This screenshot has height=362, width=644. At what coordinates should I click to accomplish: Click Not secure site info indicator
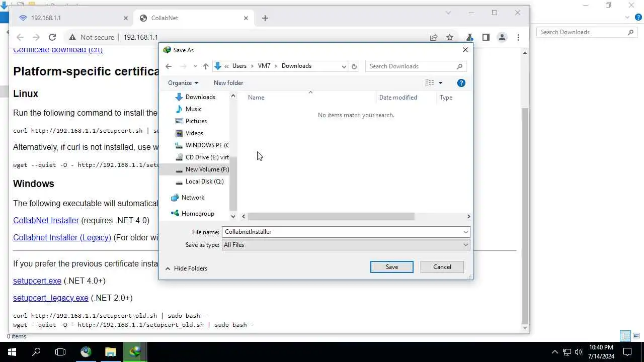click(x=92, y=37)
